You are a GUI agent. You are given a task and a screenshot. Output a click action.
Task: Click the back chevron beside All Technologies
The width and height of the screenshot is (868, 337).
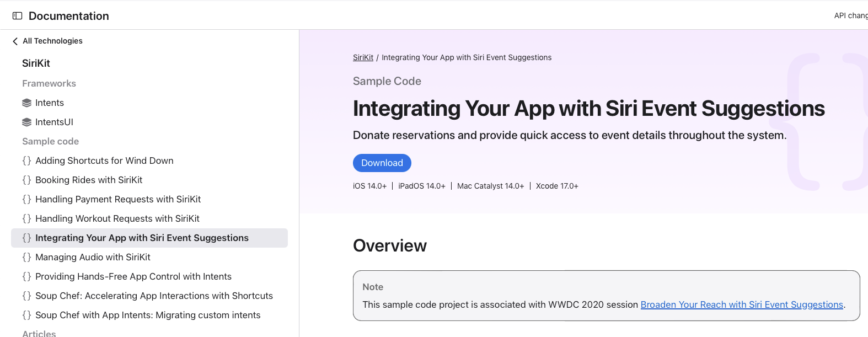(15, 41)
